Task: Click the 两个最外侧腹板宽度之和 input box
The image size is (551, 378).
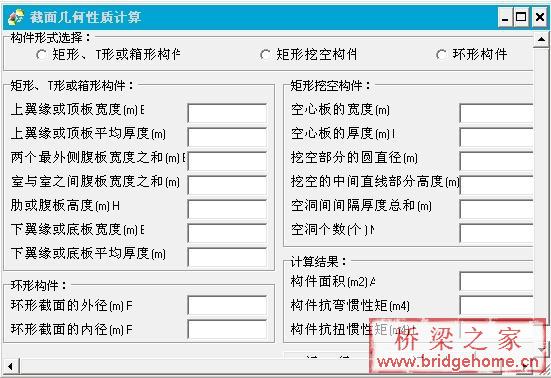Action: click(227, 161)
